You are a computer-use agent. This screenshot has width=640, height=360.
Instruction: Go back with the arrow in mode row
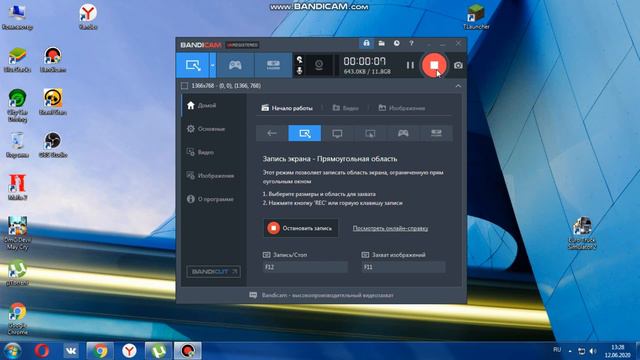click(272, 133)
